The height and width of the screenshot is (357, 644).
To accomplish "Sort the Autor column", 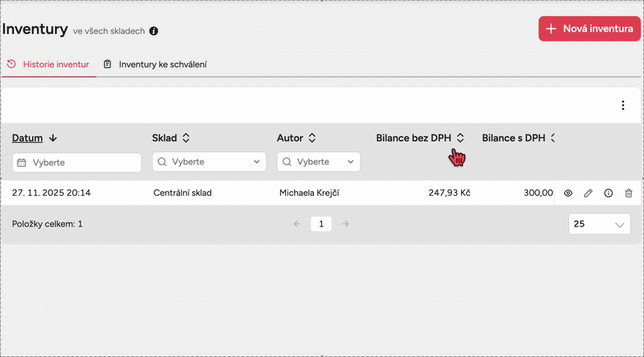I will pyautogui.click(x=312, y=138).
